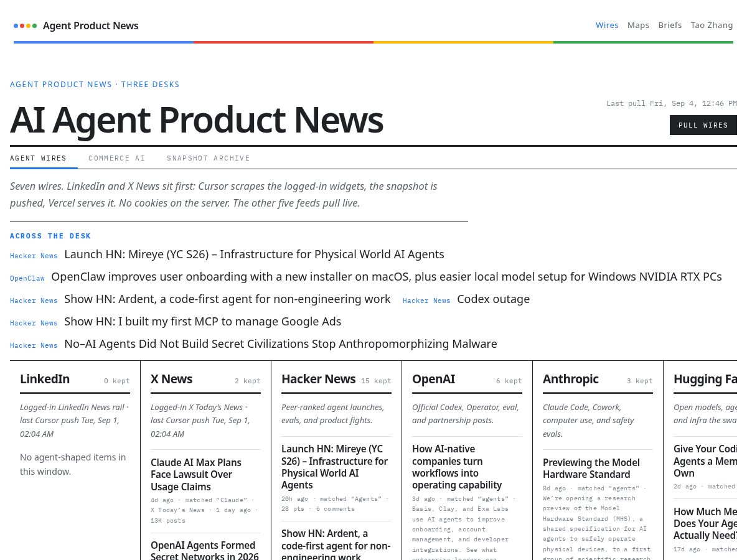
Task: Click the Hacker News column heading
Action: pyautogui.click(x=318, y=379)
